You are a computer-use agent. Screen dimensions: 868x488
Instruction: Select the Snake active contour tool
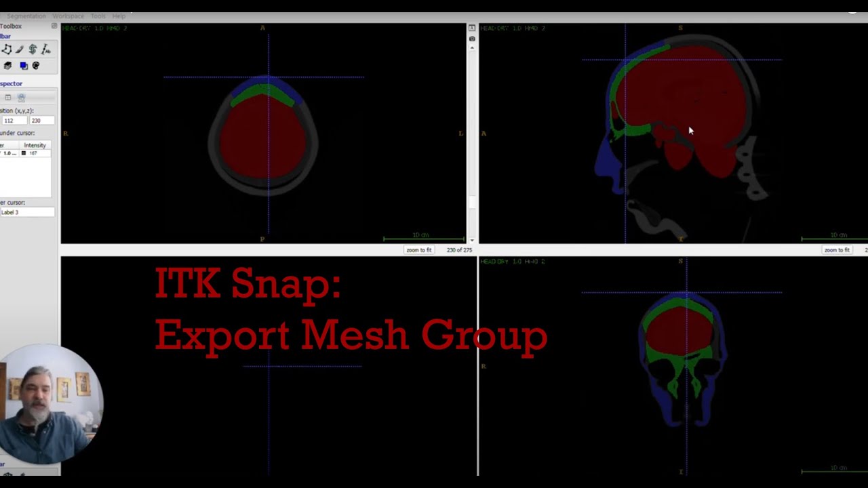pyautogui.click(x=33, y=49)
